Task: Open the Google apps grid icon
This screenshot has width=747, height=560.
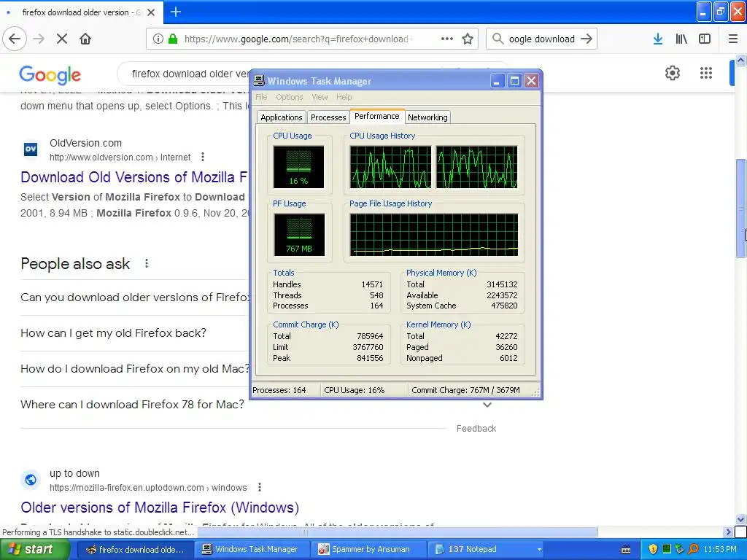Action: pos(706,73)
